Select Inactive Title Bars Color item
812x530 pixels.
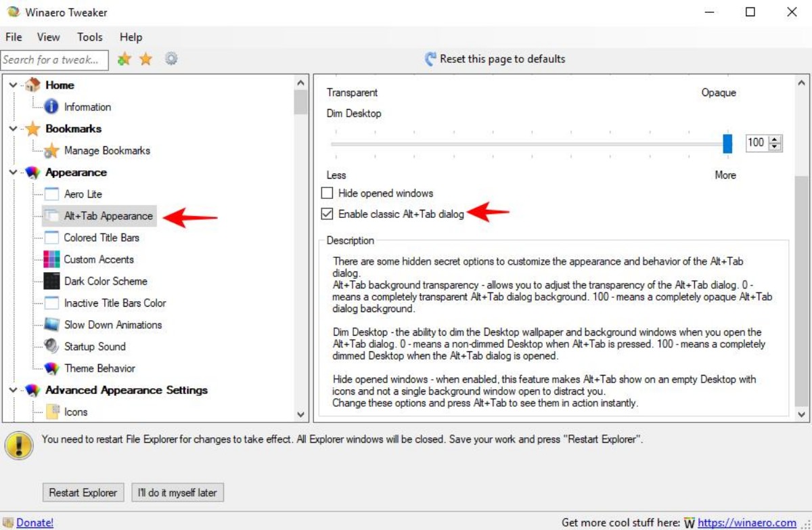coord(115,303)
